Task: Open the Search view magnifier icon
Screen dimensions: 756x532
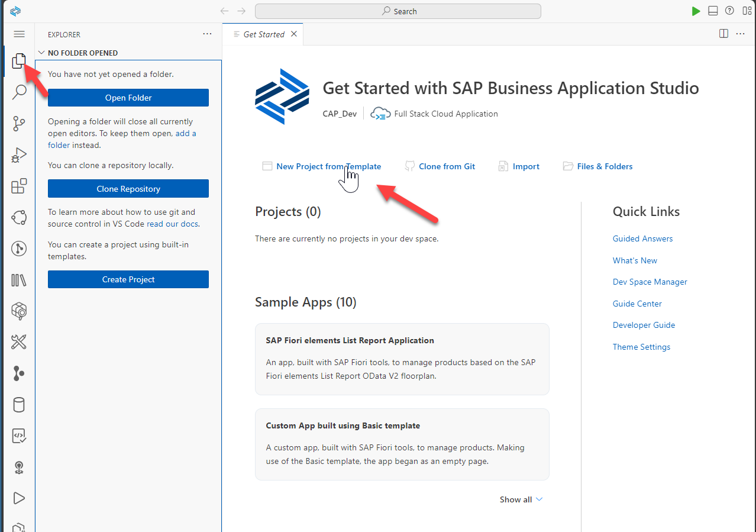Action: tap(19, 92)
